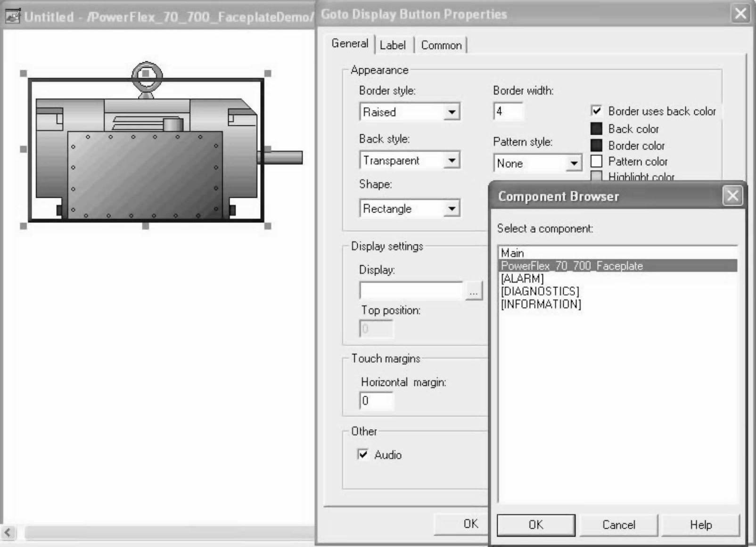This screenshot has height=547, width=756.
Task: Select [DIAGNOSTICS] in the component list
Action: pyautogui.click(x=618, y=291)
